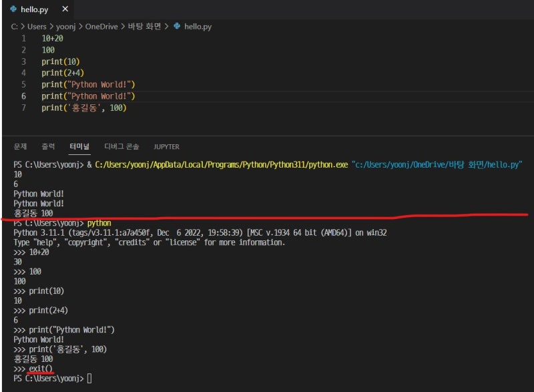Open the OneDrive breadcrumb segment
The width and height of the screenshot is (534, 392).
101,27
